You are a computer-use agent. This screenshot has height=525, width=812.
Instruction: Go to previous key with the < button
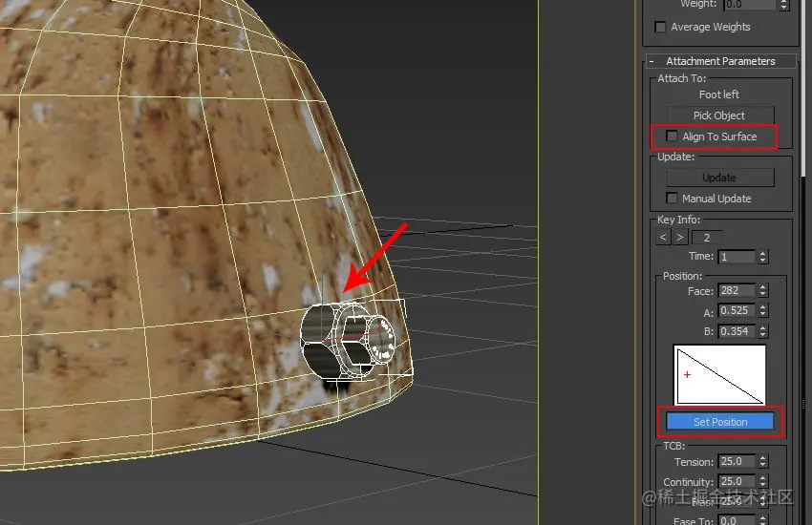click(x=663, y=238)
